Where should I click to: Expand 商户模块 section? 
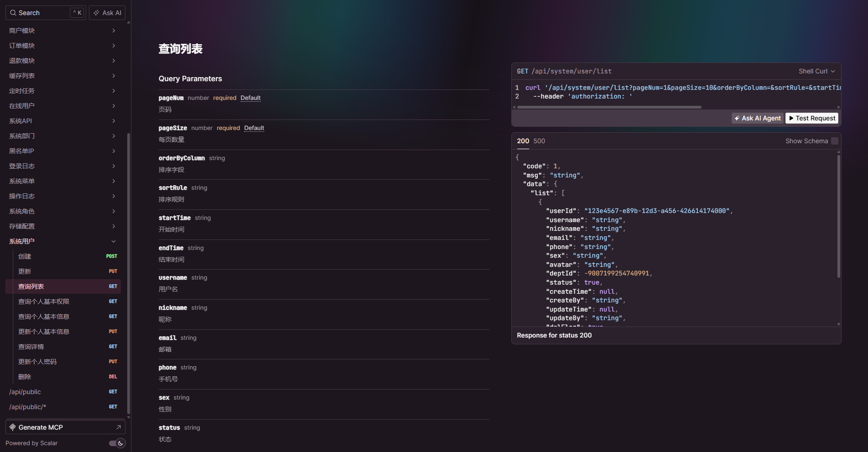point(62,31)
